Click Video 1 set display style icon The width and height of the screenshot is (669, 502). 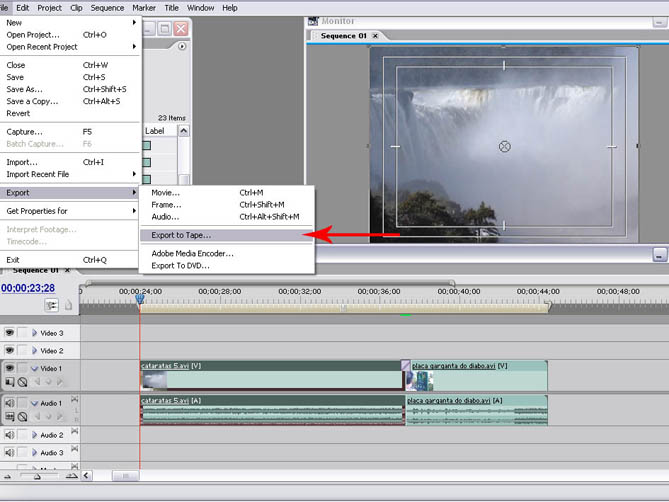(9, 382)
